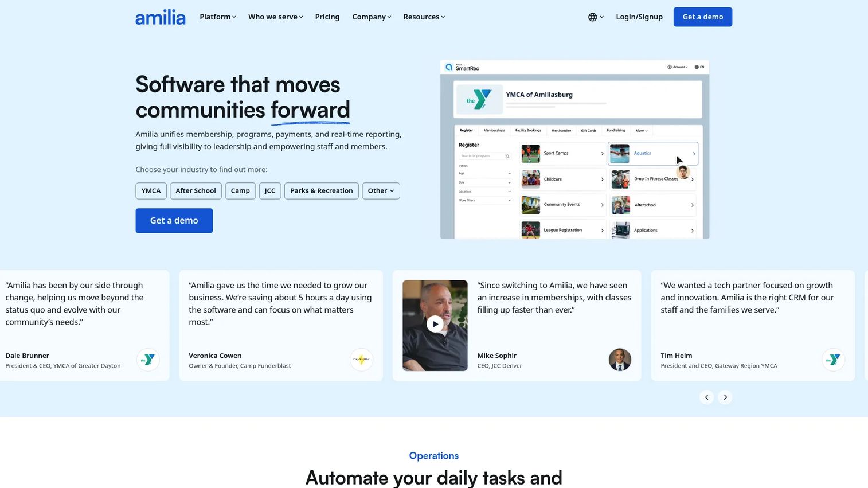Click Dale Brunner's name on testimonial
This screenshot has height=488, width=868.
tap(28, 356)
